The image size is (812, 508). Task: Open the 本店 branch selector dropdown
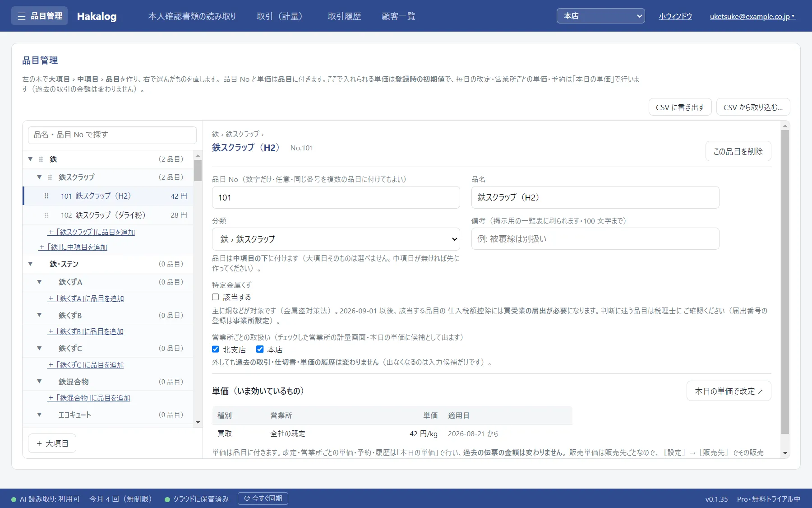coord(600,16)
